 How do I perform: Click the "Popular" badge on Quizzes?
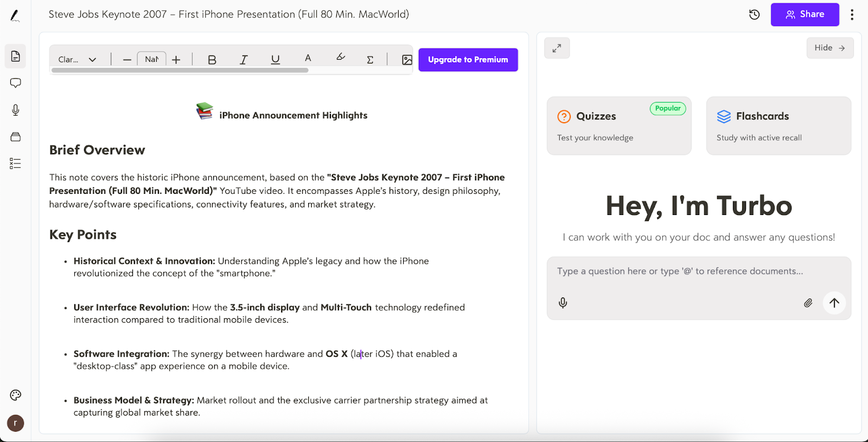pos(668,109)
